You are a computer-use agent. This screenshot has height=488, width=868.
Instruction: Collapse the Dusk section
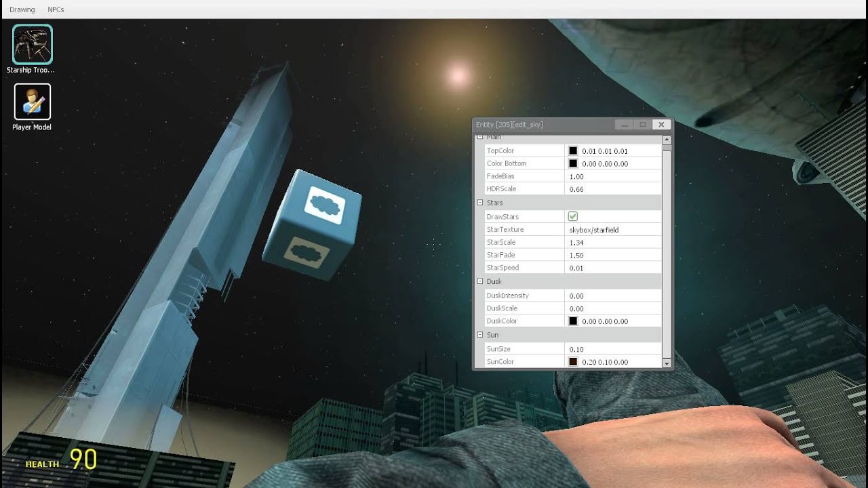[x=480, y=281]
